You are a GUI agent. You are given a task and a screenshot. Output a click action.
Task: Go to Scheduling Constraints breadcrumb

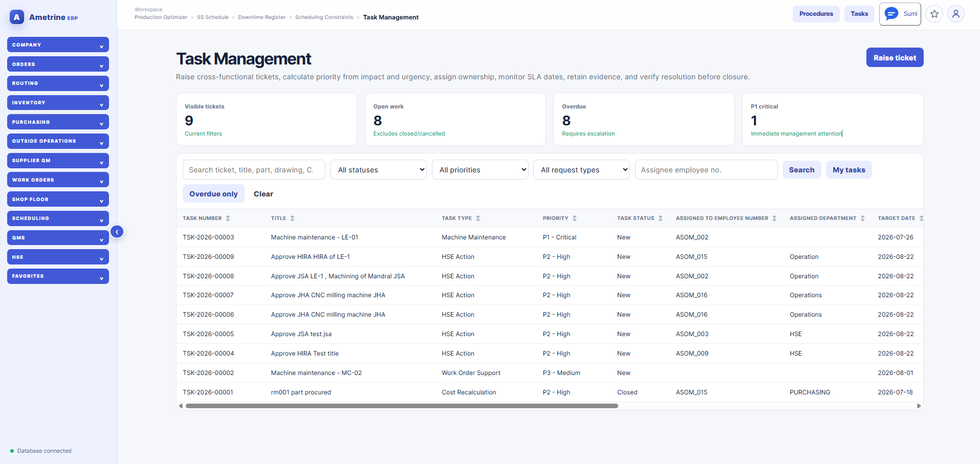pyautogui.click(x=324, y=17)
